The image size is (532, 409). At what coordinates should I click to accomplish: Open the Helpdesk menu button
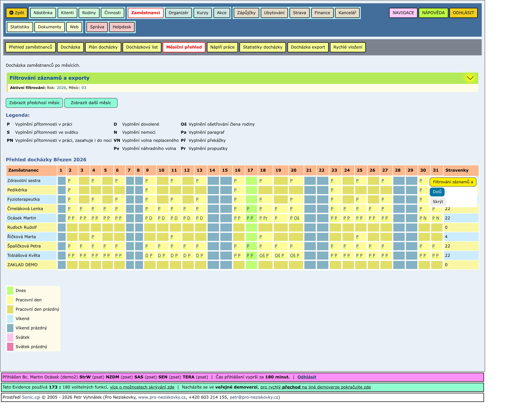122,27
